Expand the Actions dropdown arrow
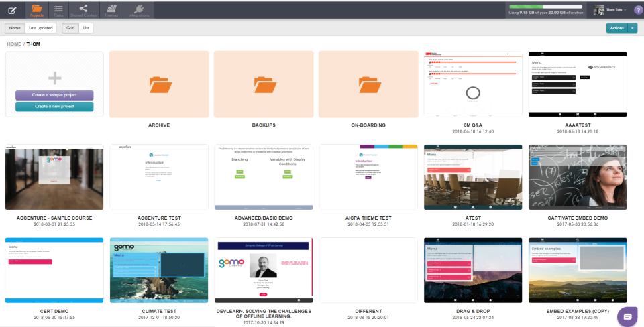 coord(633,28)
